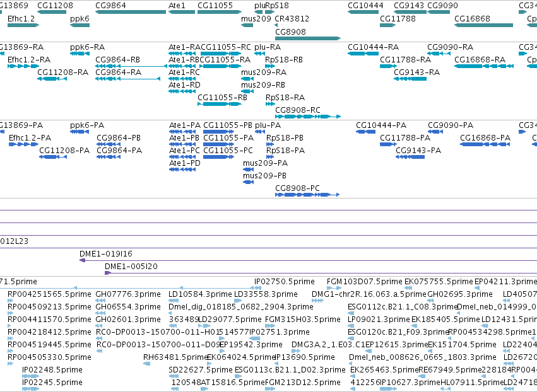Select the mus209-PB protein label

coord(264,176)
